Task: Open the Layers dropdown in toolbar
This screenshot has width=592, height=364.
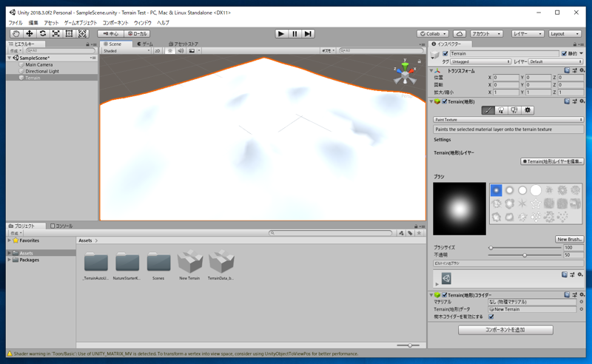Action: [x=528, y=33]
